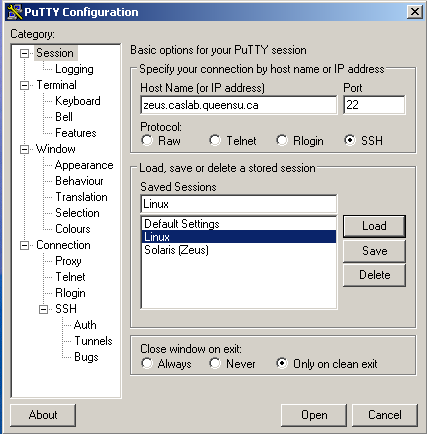Click the PuTTY icon in title bar
The image size is (427, 434).
pos(15,12)
